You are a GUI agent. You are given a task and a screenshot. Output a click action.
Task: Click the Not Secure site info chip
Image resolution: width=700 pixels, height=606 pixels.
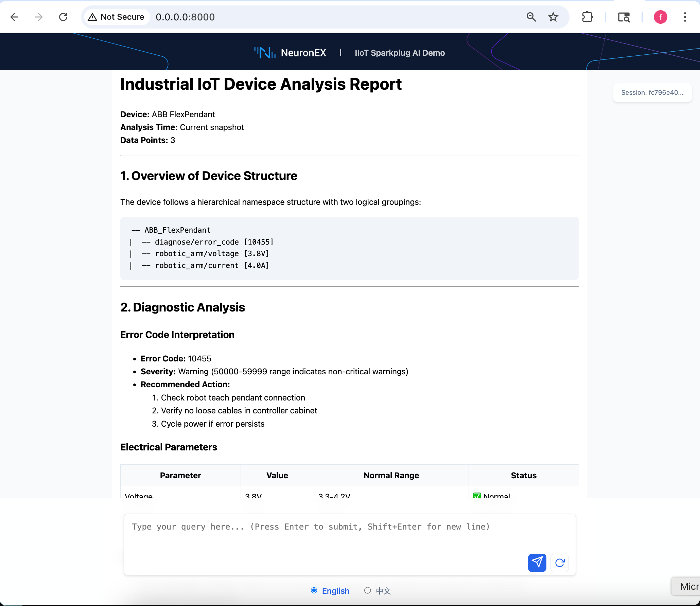(116, 17)
